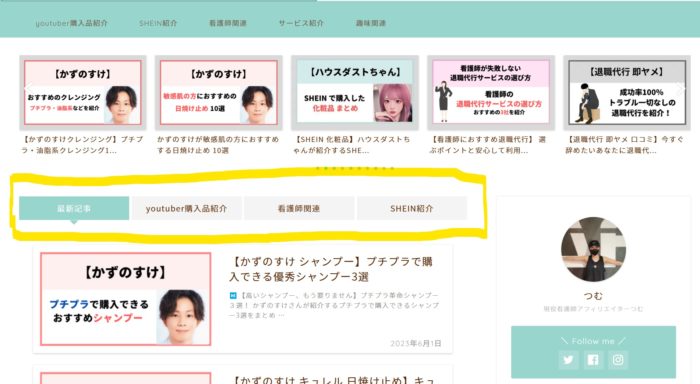Switch to SHEIN紹介 article tab

click(412, 208)
